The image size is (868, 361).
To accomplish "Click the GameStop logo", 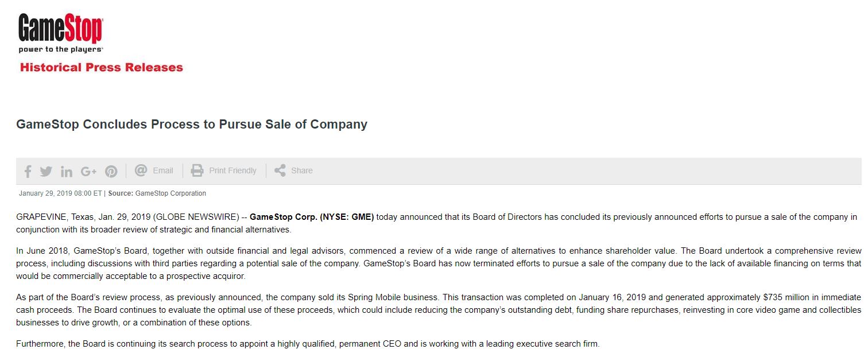I will tap(61, 29).
